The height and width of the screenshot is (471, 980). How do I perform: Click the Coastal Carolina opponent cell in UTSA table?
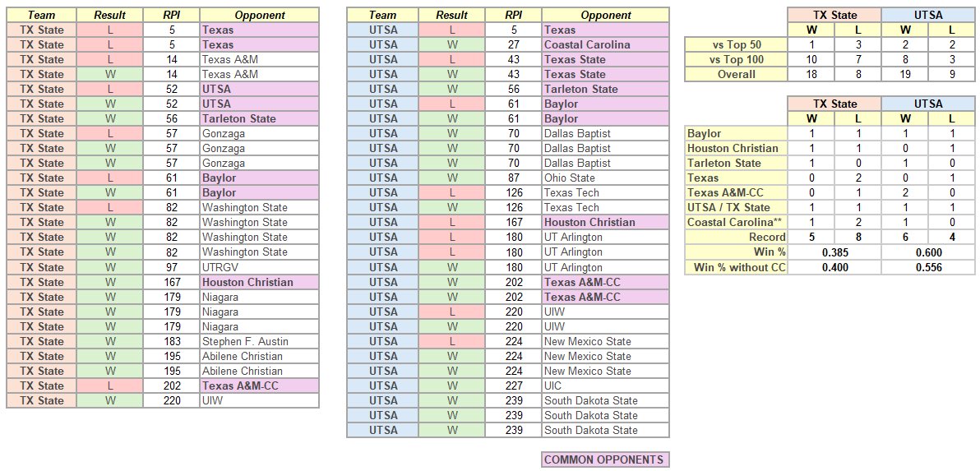click(x=605, y=44)
